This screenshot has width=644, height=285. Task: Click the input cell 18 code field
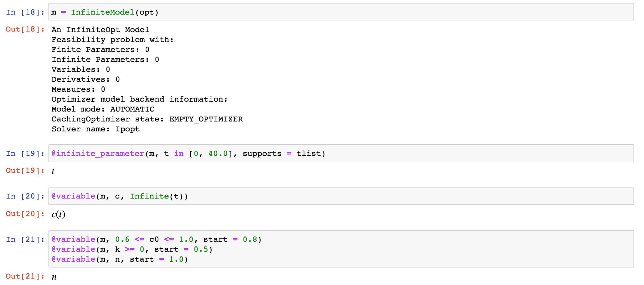[341, 12]
